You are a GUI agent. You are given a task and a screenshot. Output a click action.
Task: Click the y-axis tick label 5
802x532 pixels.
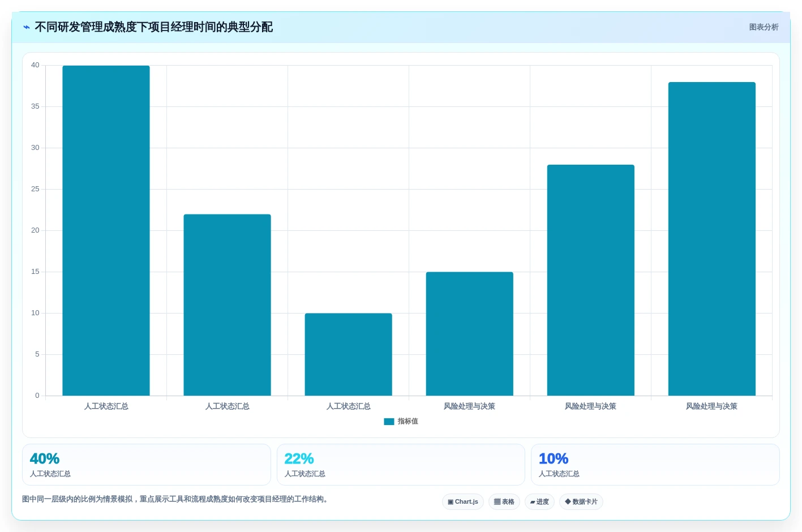[x=37, y=354]
